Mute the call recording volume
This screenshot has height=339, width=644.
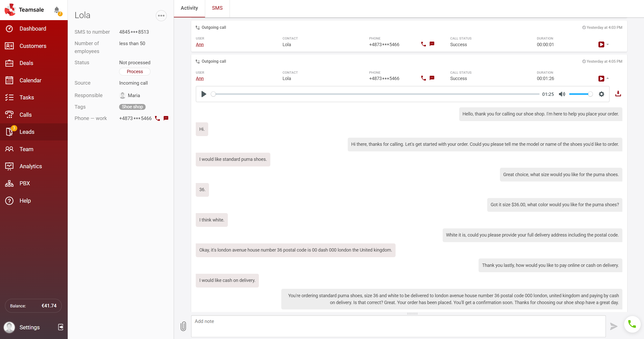(562, 94)
